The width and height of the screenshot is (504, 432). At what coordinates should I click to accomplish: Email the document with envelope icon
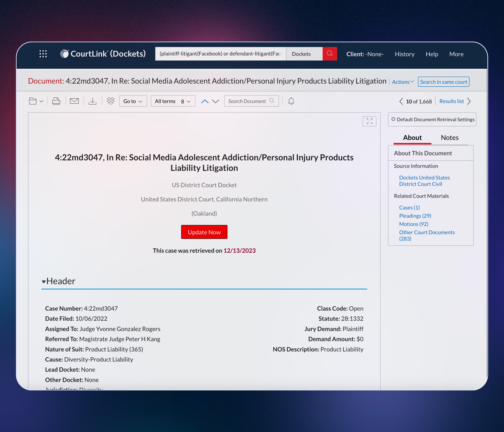[x=74, y=101]
